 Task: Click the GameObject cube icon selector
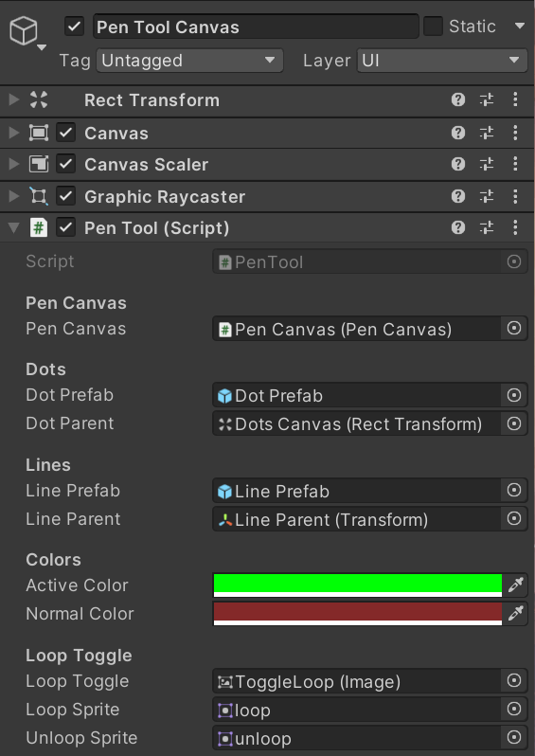click(27, 32)
